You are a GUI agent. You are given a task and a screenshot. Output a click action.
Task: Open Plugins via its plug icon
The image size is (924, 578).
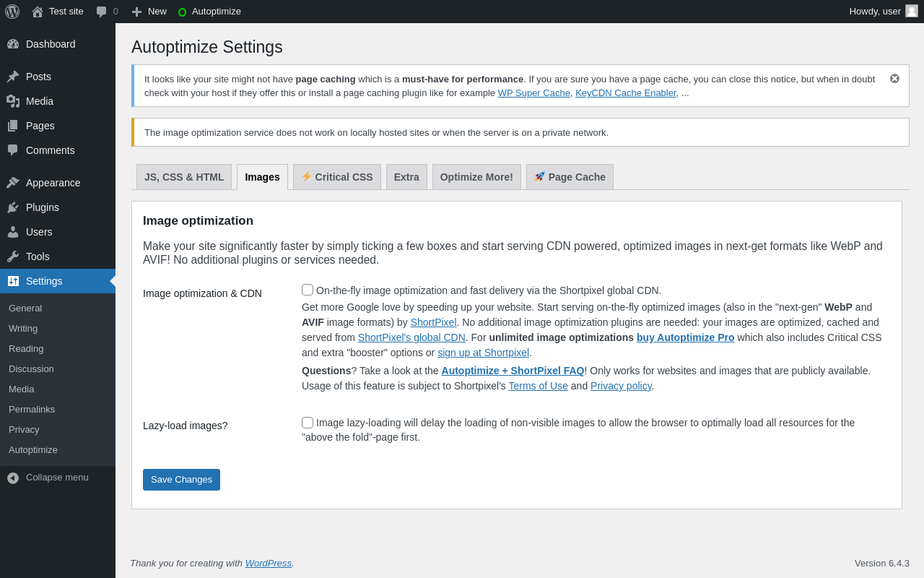pyautogui.click(x=13, y=207)
